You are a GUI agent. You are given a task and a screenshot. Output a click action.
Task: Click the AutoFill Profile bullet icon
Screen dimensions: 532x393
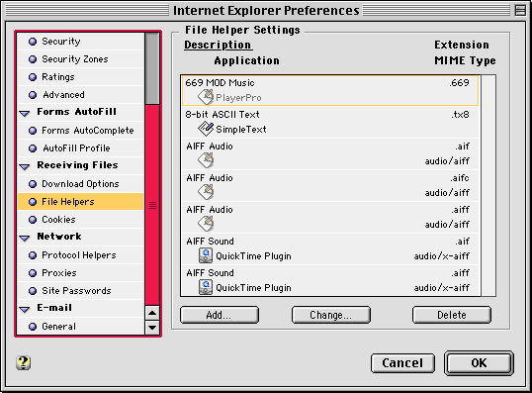point(33,148)
